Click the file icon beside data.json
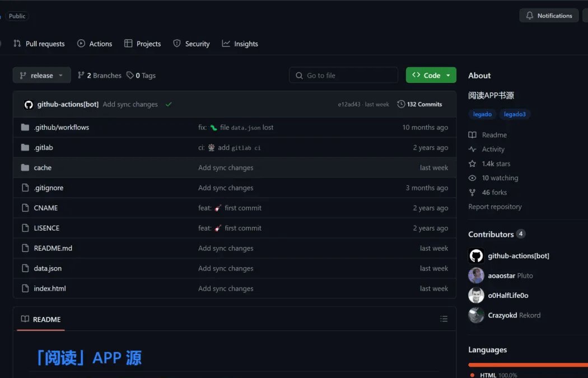Viewport: 588px width, 378px height. click(25, 268)
